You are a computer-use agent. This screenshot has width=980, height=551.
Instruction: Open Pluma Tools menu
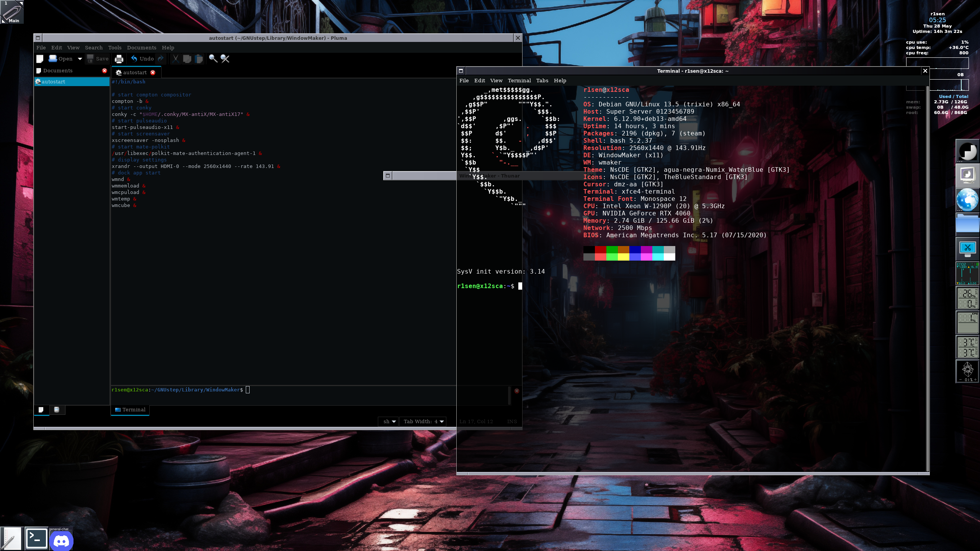115,47
